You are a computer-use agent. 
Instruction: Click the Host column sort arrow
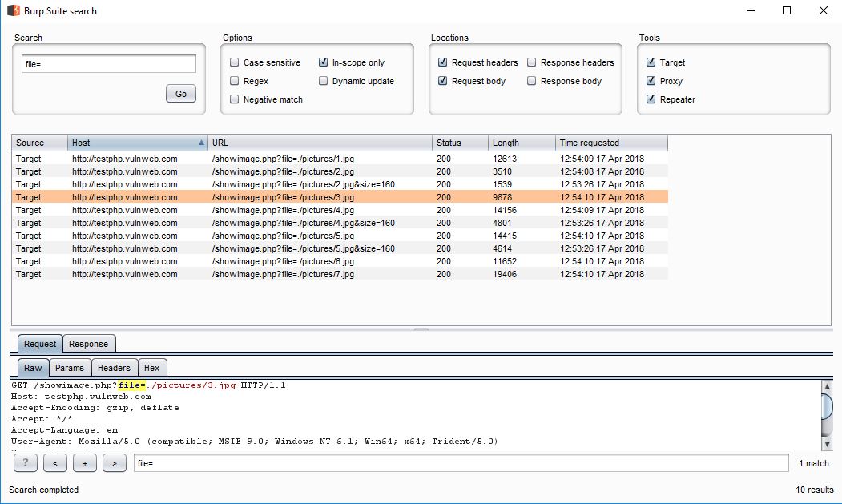tap(201, 143)
